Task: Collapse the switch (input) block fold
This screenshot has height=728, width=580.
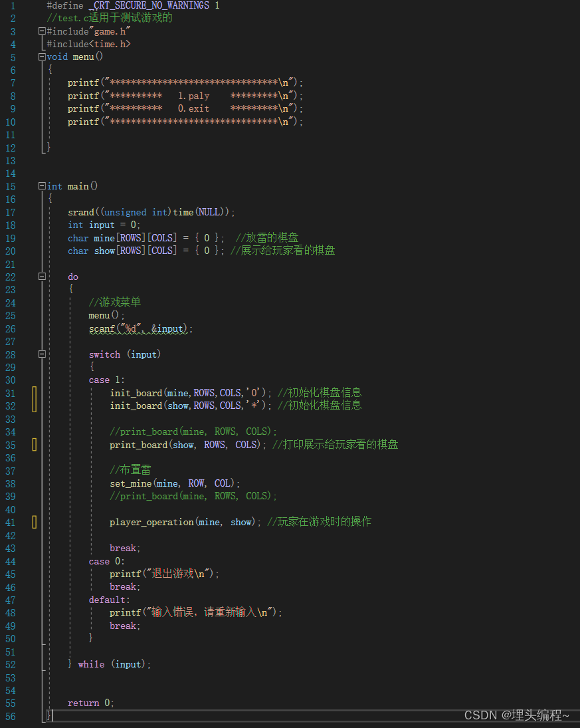Action: [x=42, y=354]
